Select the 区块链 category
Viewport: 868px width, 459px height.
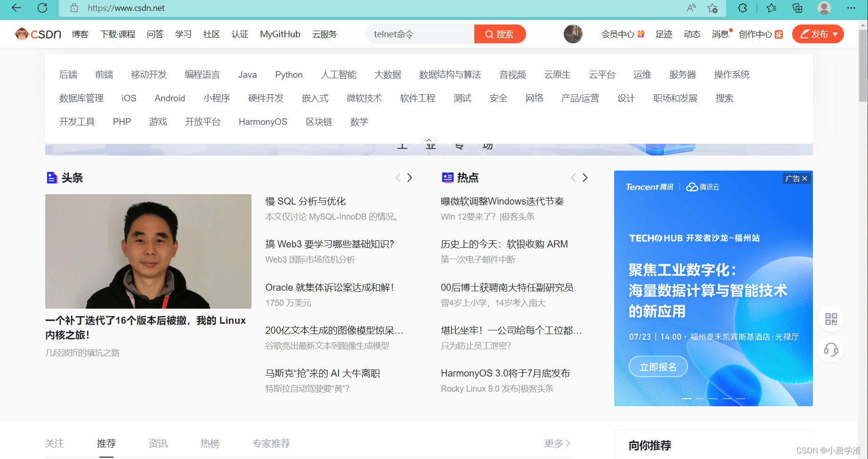(319, 122)
